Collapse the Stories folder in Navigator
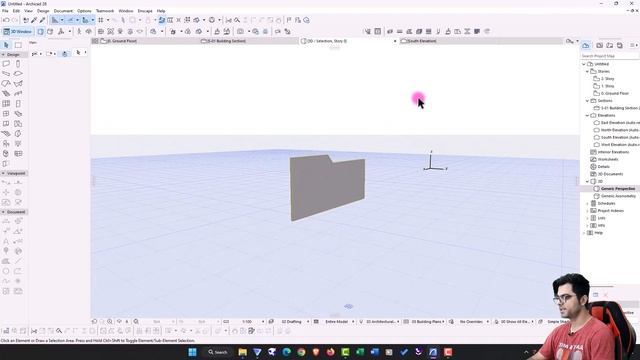Screen dimensions: 640x360 (587, 71)
